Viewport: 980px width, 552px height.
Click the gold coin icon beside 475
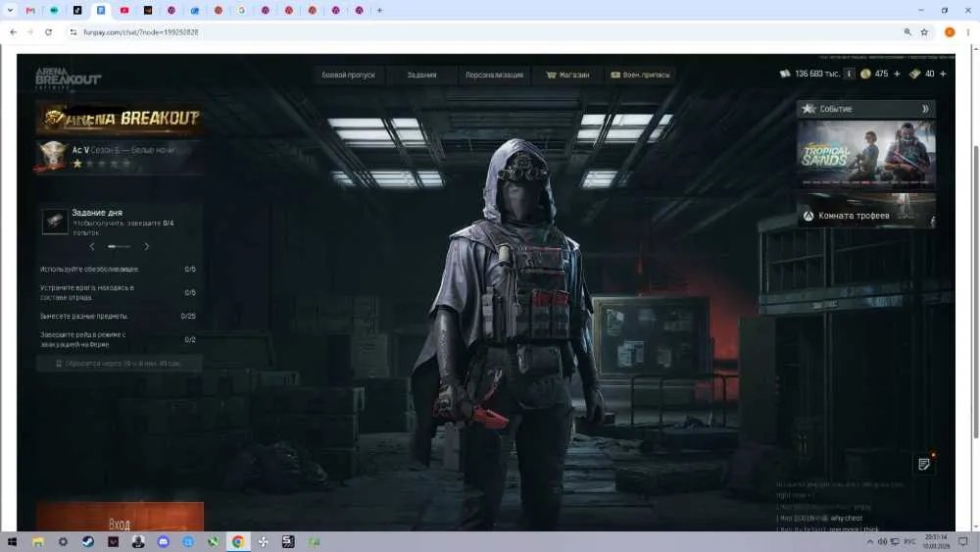(865, 74)
